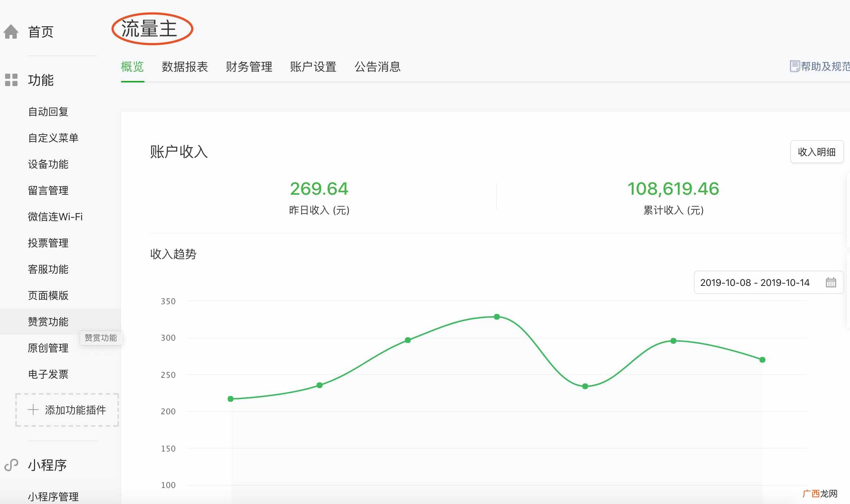Screen dimensions: 850x504
Task: Open 公告消息 tab
Action: (378, 67)
